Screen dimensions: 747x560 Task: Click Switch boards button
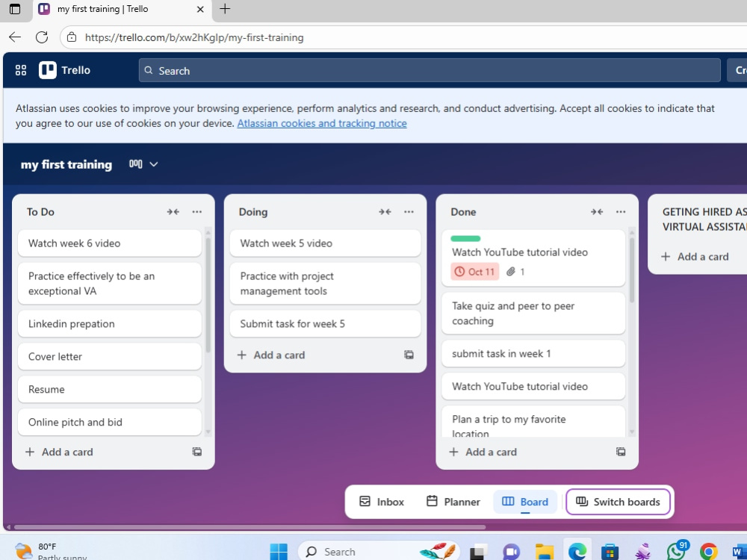pos(618,502)
